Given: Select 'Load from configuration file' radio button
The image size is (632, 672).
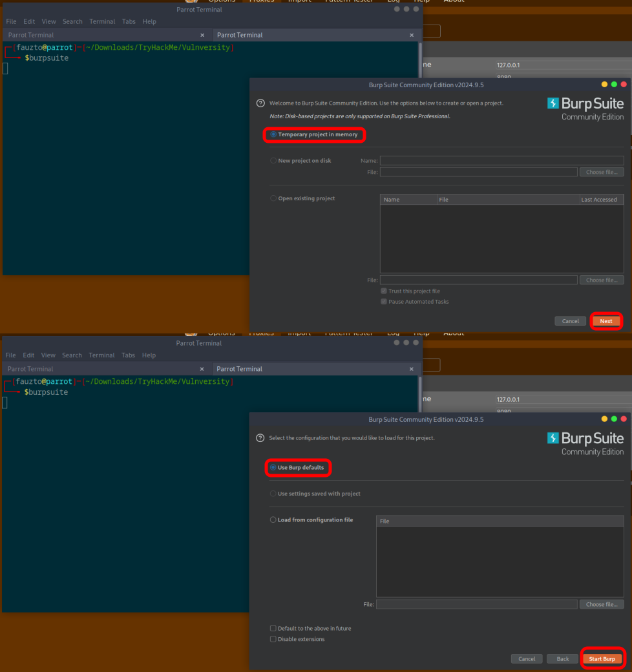Looking at the screenshot, I should [x=273, y=520].
